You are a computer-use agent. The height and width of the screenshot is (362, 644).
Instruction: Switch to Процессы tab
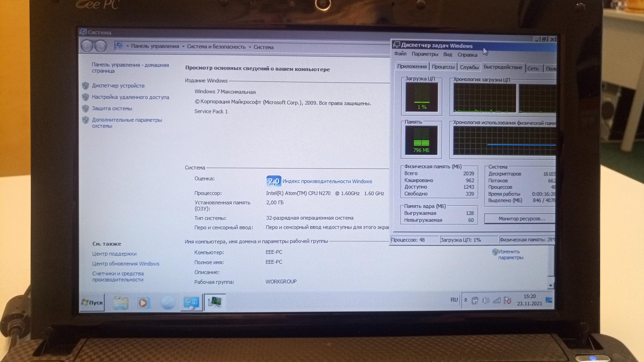click(443, 67)
